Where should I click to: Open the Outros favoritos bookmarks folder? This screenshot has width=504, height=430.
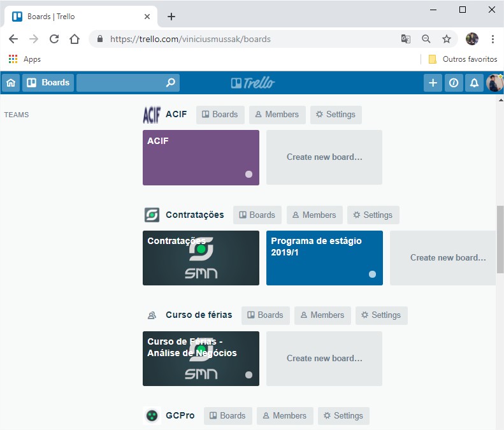tap(463, 59)
